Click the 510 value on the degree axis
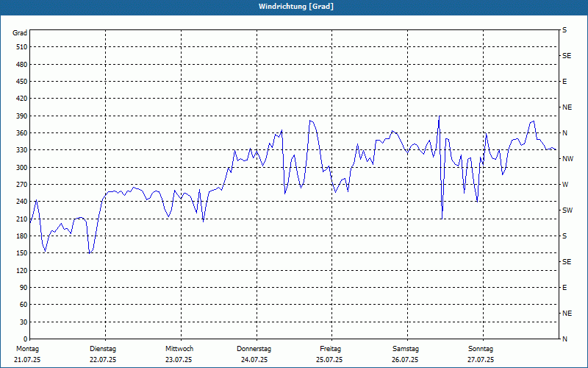Screen dimensions: 588x368 coord(22,47)
